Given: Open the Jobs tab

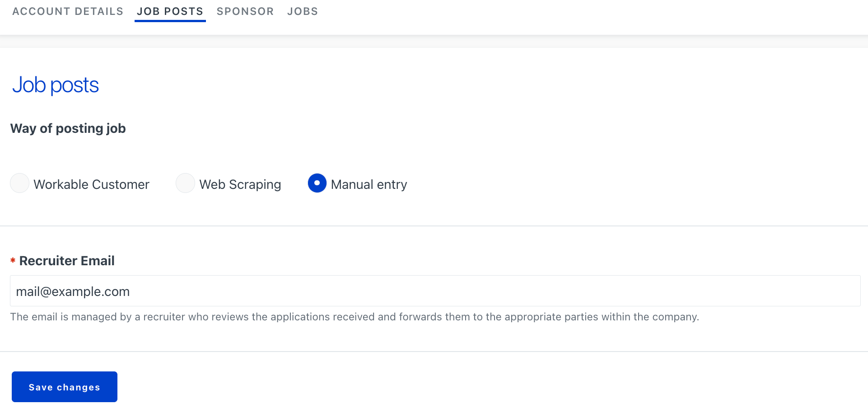Looking at the screenshot, I should pos(303,11).
